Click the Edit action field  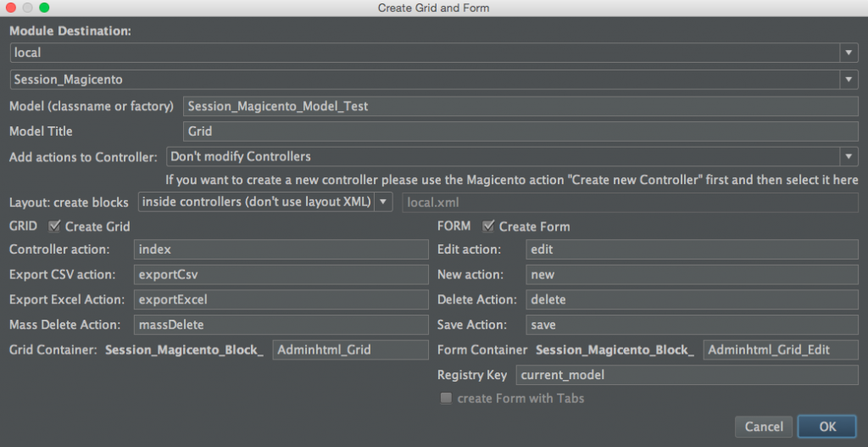tap(692, 249)
